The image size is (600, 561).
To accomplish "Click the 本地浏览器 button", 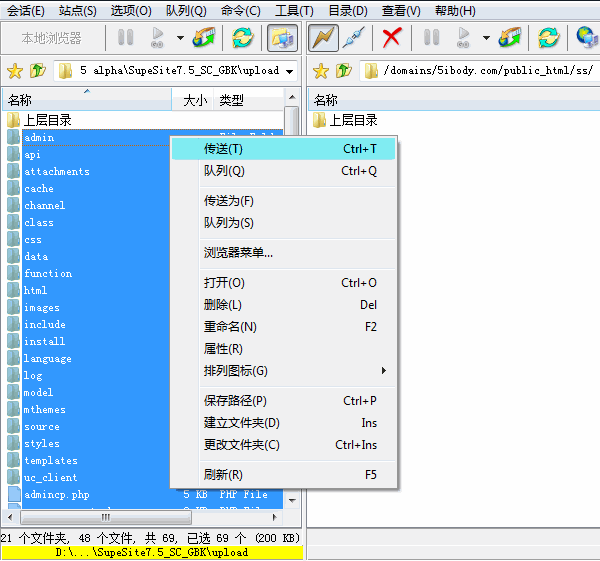I will [52, 39].
